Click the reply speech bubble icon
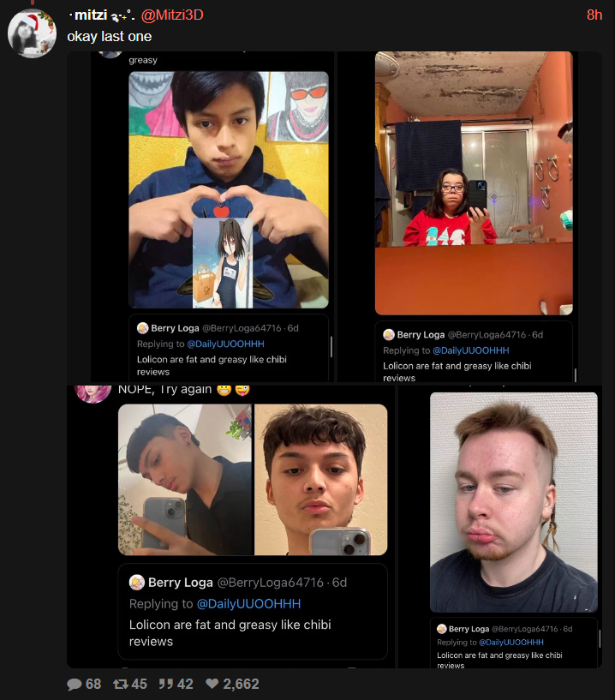 pyautogui.click(x=75, y=684)
